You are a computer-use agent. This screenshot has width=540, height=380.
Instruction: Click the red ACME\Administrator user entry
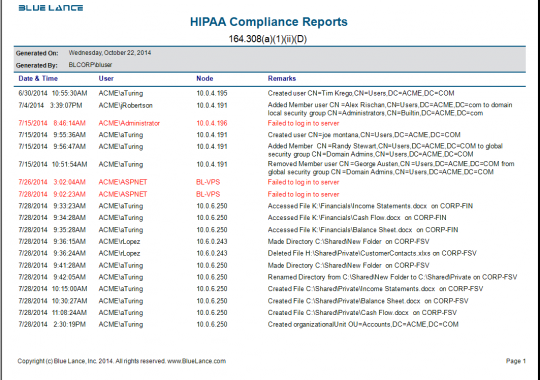pos(129,123)
